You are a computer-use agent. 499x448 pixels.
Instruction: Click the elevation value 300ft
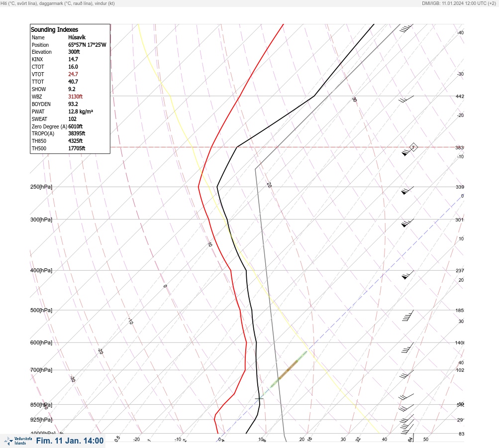click(x=74, y=52)
